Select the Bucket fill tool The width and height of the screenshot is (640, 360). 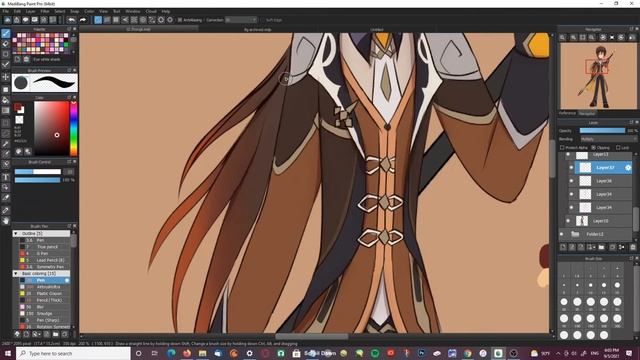6,100
